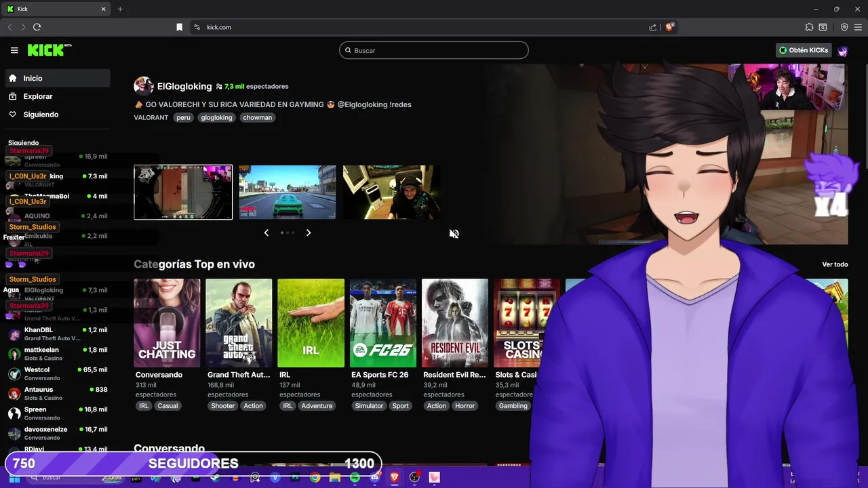Open OBS Studio from the taskbar
Viewport: 868px width, 488px height.
coord(414,478)
